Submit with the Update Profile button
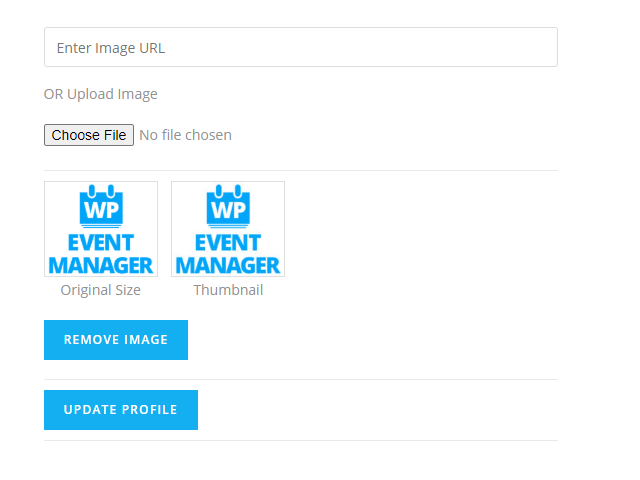Image resolution: width=640 pixels, height=480 pixels. coord(121,410)
